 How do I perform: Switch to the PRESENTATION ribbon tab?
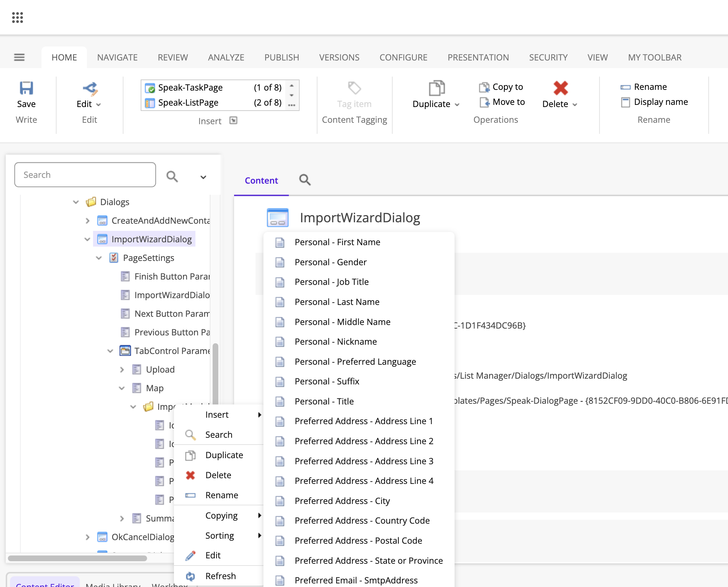(x=478, y=57)
